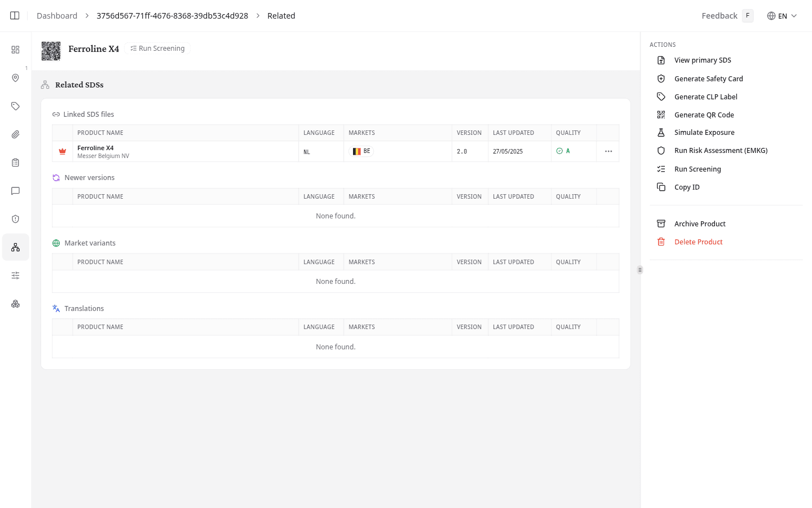Go to Dashboard breadcrumb
The image size is (812, 508).
57,16
